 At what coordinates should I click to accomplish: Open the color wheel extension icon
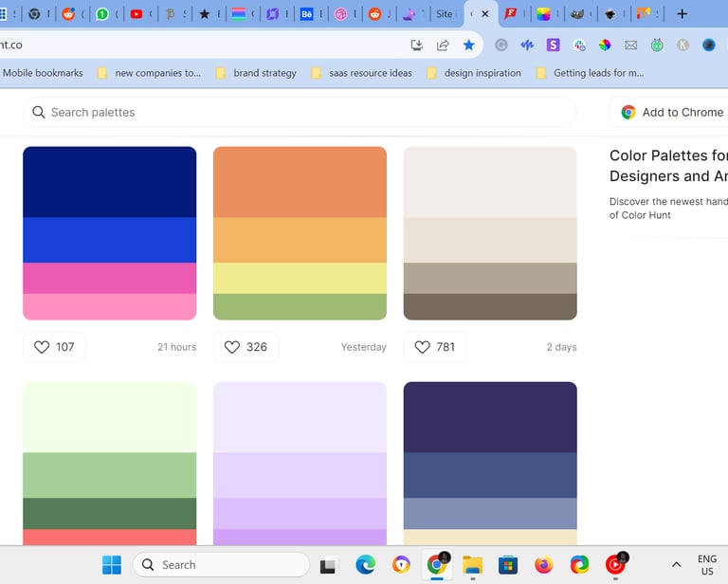point(605,45)
